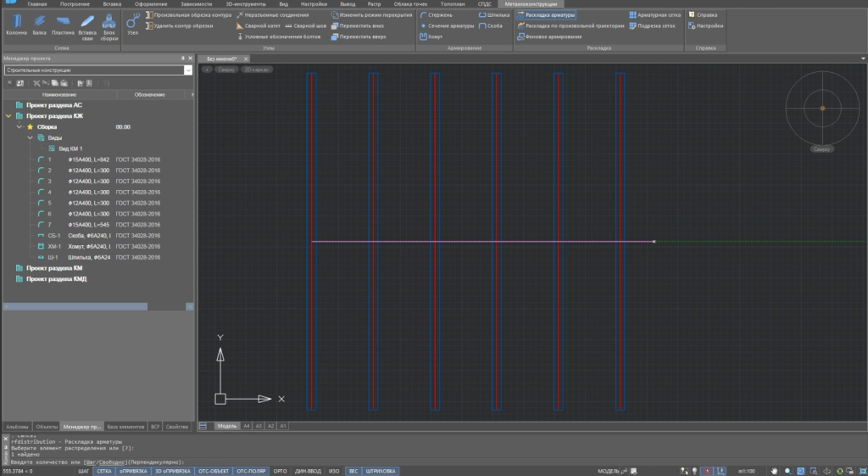Collapse the Проект раздела КЖ node
Image resolution: width=868 pixels, height=476 pixels.
click(x=8, y=115)
